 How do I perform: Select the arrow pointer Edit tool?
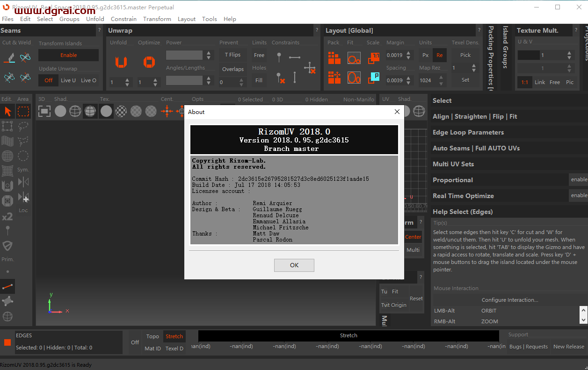7,111
